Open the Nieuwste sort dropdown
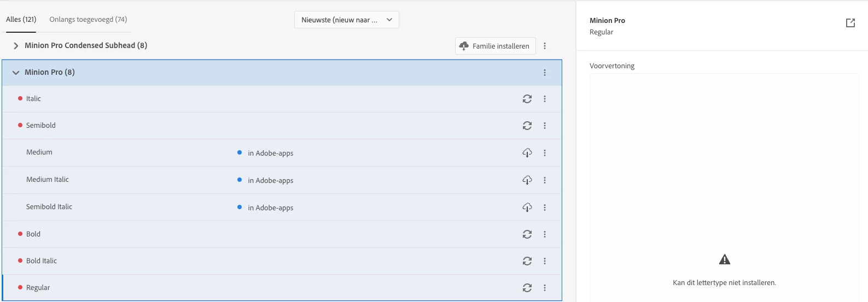868x302 pixels. pos(347,20)
